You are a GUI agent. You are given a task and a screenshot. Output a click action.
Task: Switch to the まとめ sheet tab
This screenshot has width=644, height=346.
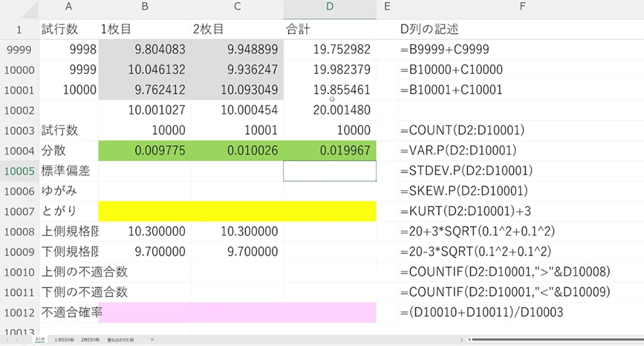click(39, 339)
